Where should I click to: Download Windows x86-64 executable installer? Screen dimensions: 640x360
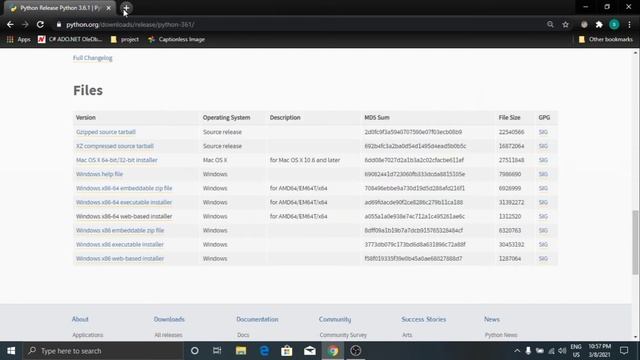pos(124,202)
